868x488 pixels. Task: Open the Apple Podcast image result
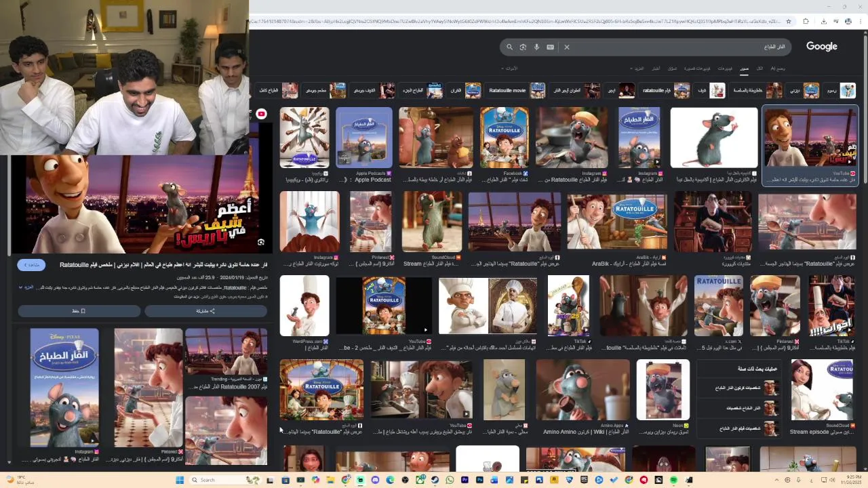364,138
